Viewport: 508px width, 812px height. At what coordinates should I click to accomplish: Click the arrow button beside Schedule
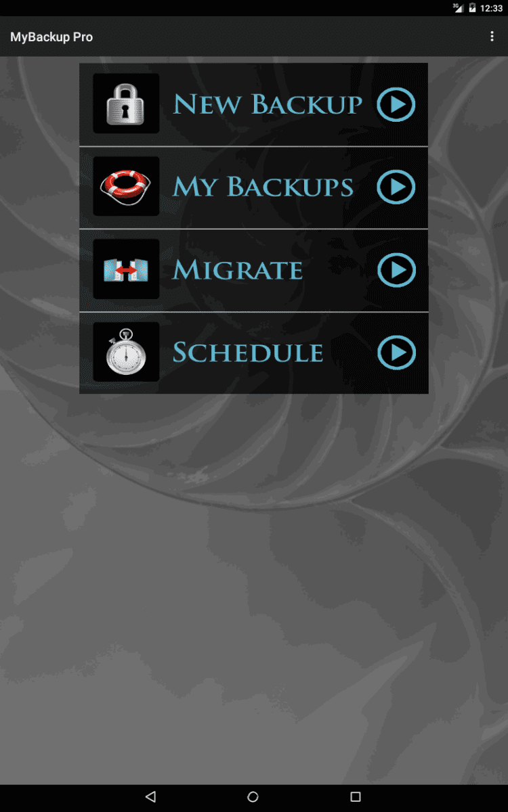(396, 353)
